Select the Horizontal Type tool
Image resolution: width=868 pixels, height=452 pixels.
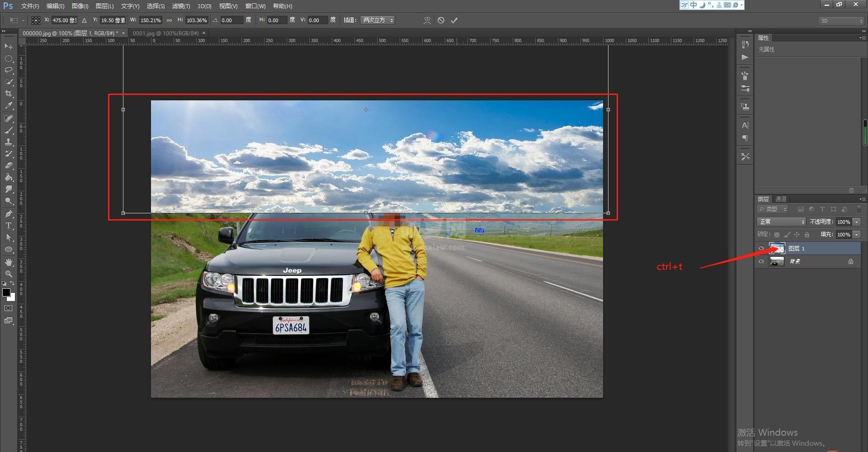tap(9, 226)
